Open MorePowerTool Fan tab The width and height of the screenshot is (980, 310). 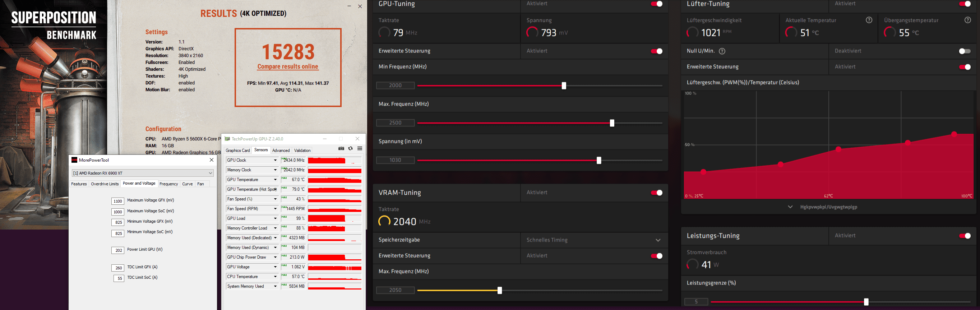point(200,184)
